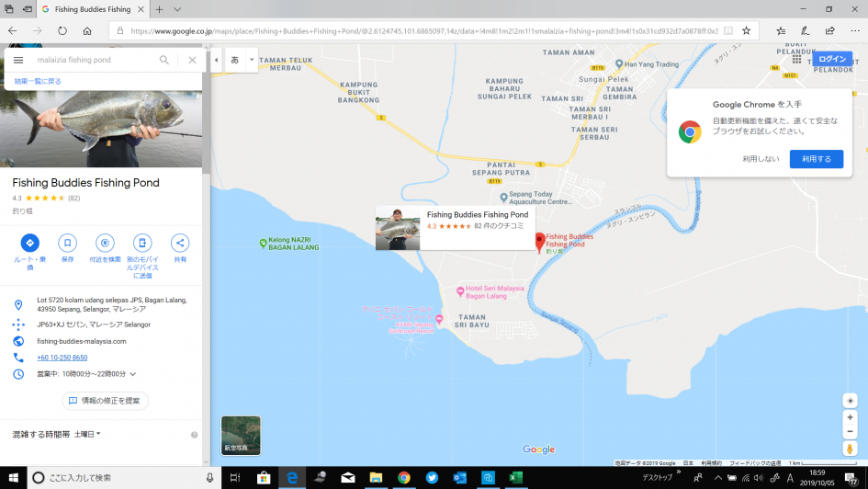
Task: Open the input method dropdown arrow
Action: [252, 60]
